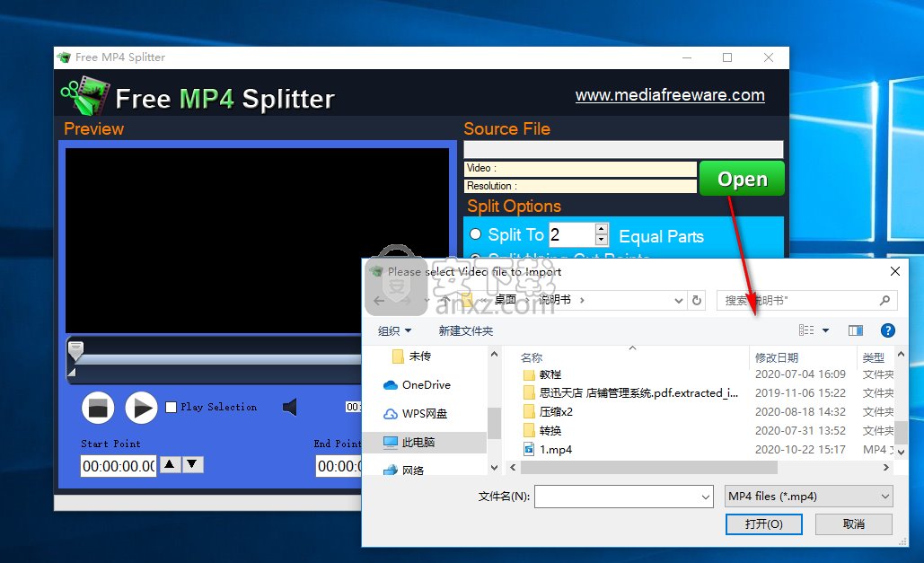Open the address bar history dropdown

678,301
